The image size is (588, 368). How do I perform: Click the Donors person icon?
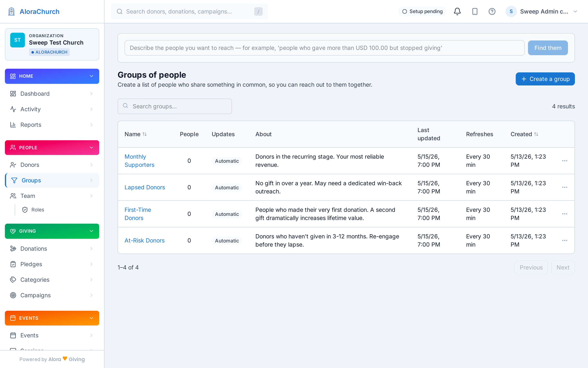click(x=13, y=165)
